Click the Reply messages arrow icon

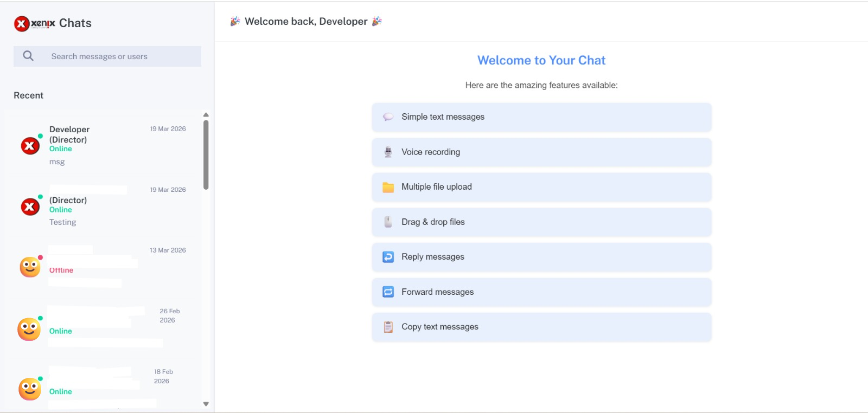[388, 257]
